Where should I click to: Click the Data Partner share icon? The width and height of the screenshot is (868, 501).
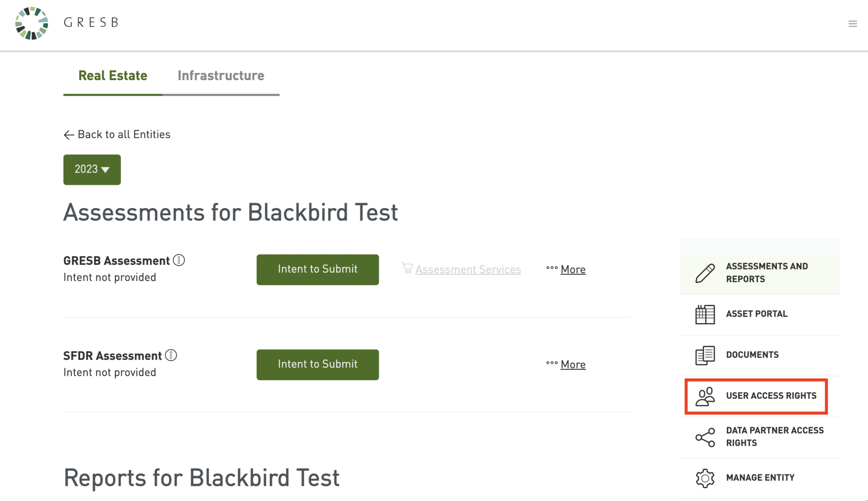[x=705, y=437]
